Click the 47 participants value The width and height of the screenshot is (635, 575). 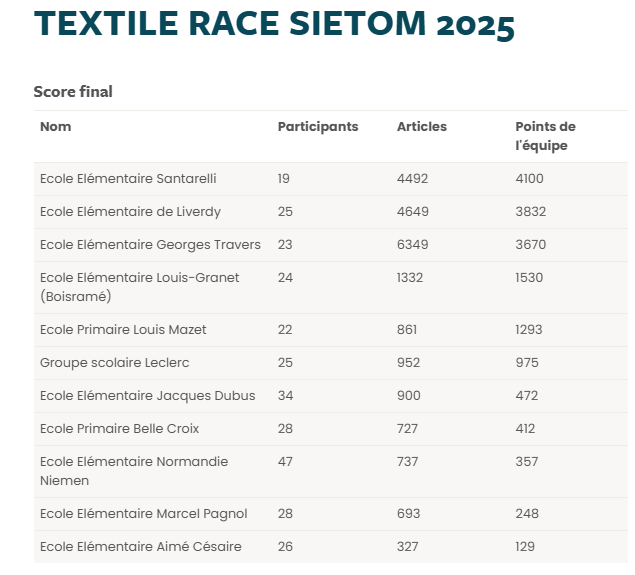pyautogui.click(x=285, y=462)
